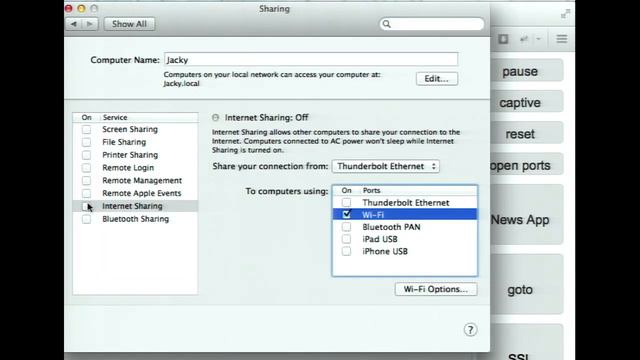Select the File Sharing service row
Image resolution: width=640 pixels, height=360 pixels.
point(136,142)
